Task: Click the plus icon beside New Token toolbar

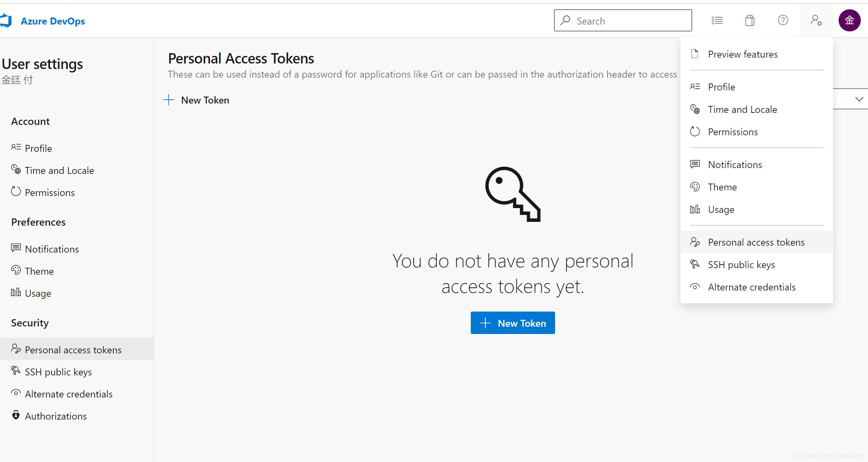Action: (x=169, y=100)
